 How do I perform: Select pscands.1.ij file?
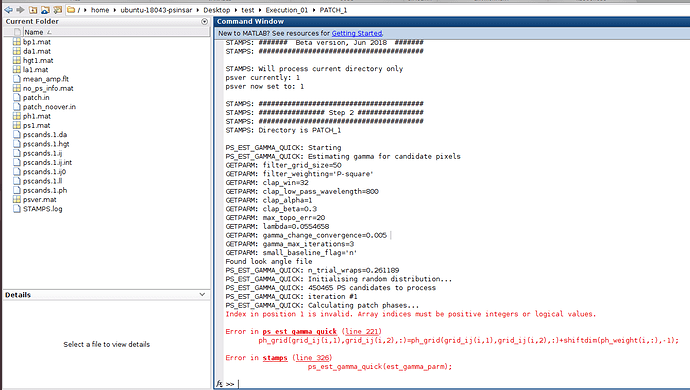coord(42,153)
